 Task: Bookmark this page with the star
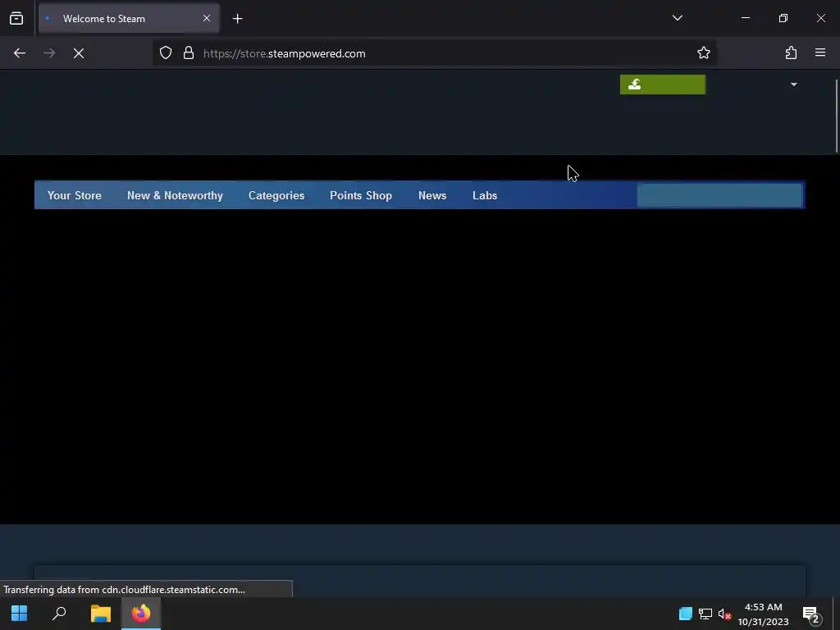click(703, 52)
